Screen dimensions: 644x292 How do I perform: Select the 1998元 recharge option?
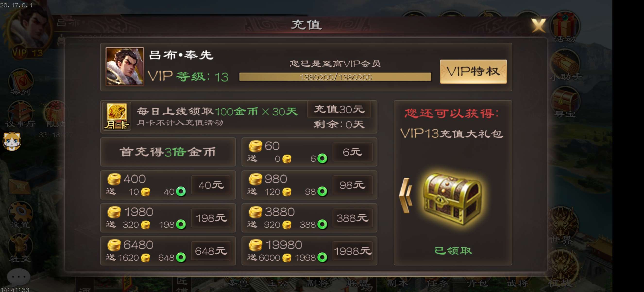click(352, 251)
